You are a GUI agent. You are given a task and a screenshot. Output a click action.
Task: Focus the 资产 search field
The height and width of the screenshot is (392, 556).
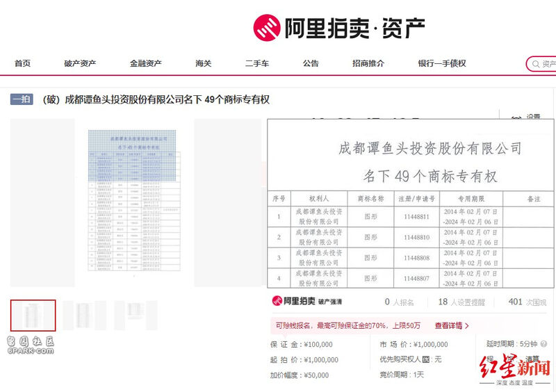click(x=541, y=64)
